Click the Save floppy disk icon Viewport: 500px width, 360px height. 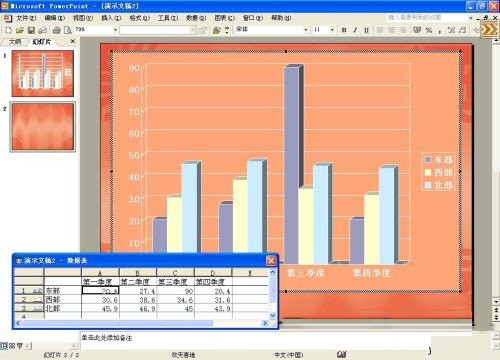(x=31, y=30)
